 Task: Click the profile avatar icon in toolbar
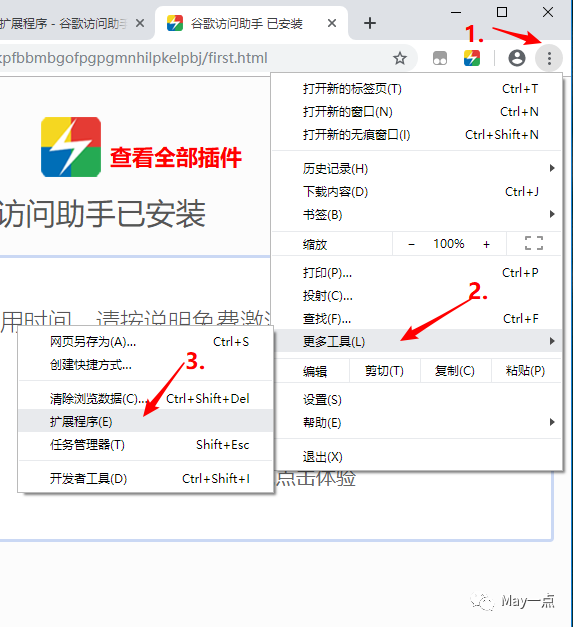(516, 58)
